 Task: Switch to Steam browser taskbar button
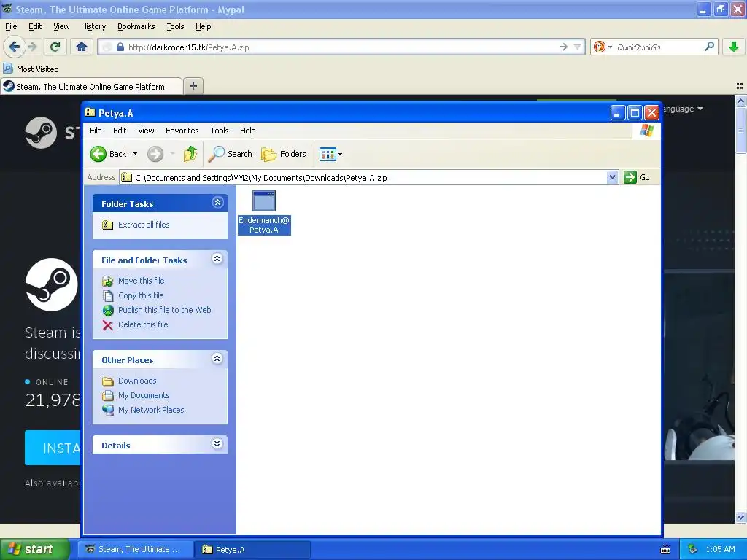tap(135, 550)
